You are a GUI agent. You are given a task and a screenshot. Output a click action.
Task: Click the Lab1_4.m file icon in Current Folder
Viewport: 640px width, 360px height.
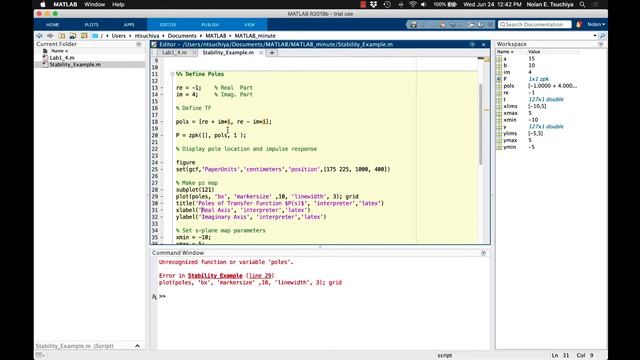(45, 58)
